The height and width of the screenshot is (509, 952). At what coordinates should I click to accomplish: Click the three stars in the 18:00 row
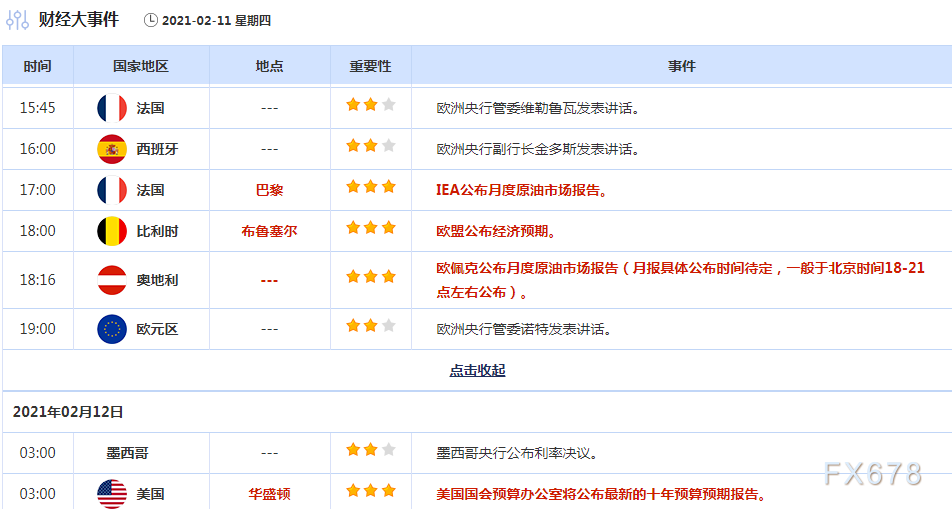(371, 228)
